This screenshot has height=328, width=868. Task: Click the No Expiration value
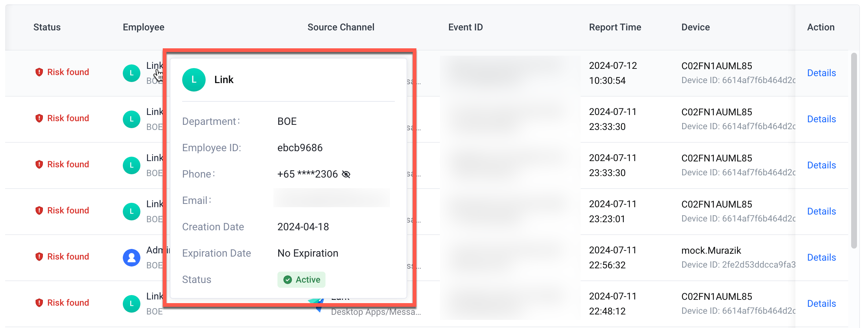[308, 253]
